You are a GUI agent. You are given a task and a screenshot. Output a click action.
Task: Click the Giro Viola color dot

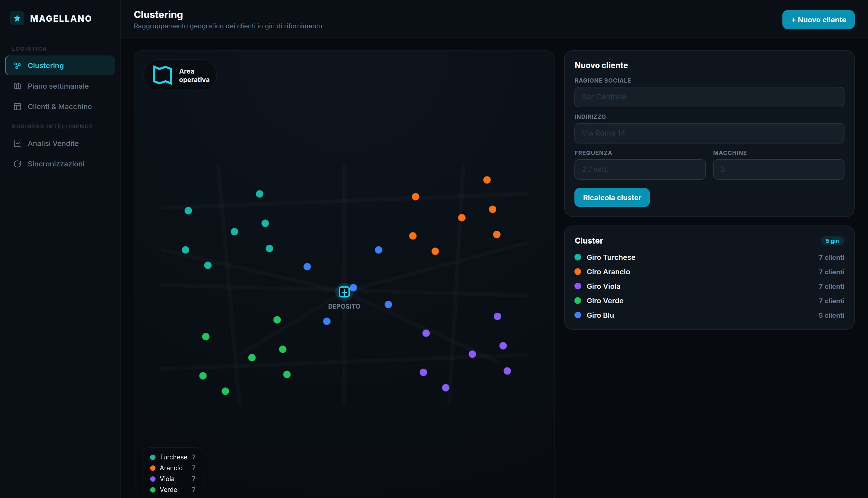point(578,286)
